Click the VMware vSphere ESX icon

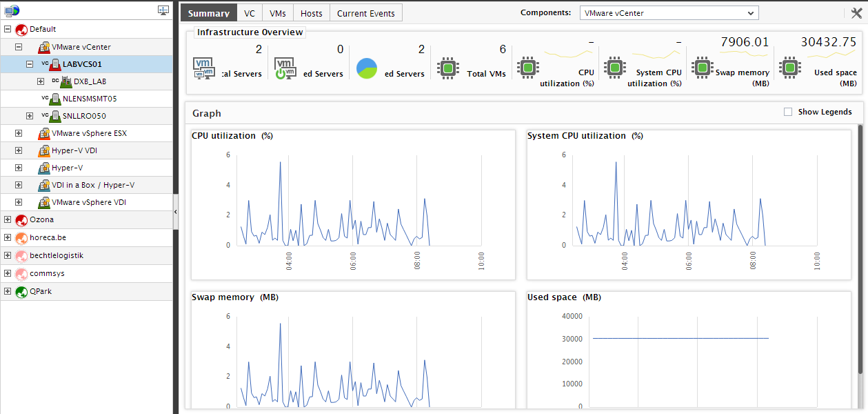click(44, 134)
